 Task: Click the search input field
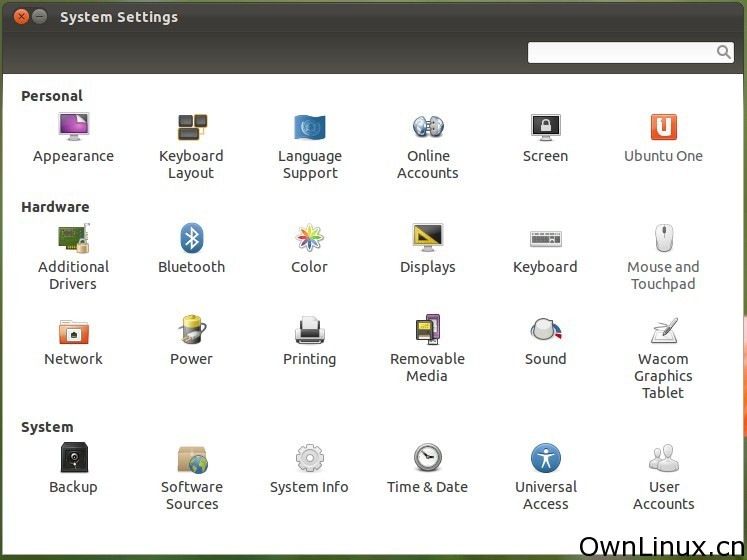click(620, 52)
